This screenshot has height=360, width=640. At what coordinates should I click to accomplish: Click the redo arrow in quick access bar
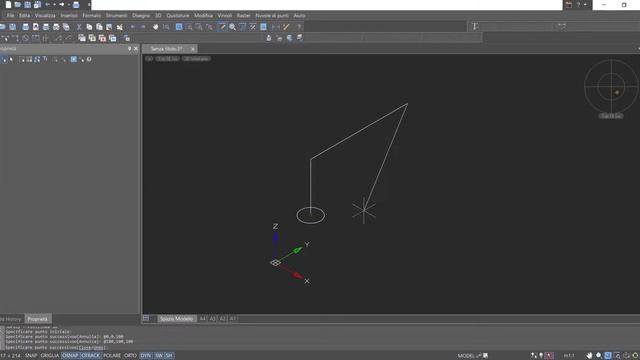click(x=62, y=4)
